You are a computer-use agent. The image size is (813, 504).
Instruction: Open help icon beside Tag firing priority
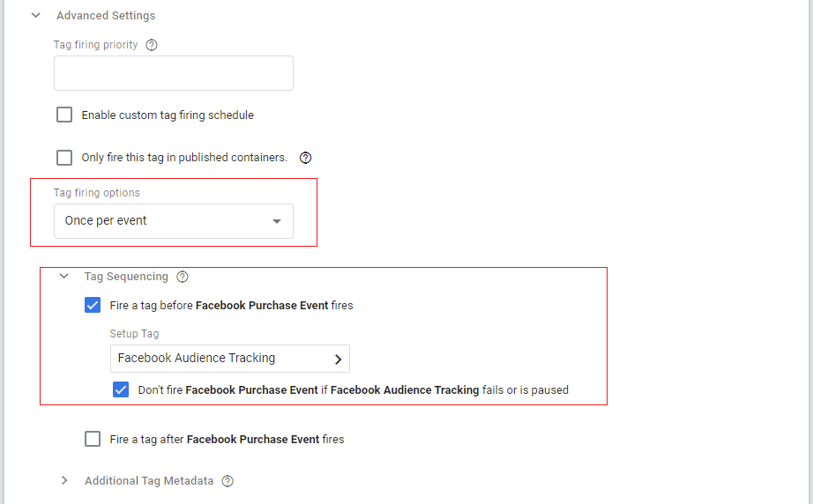[x=152, y=45]
